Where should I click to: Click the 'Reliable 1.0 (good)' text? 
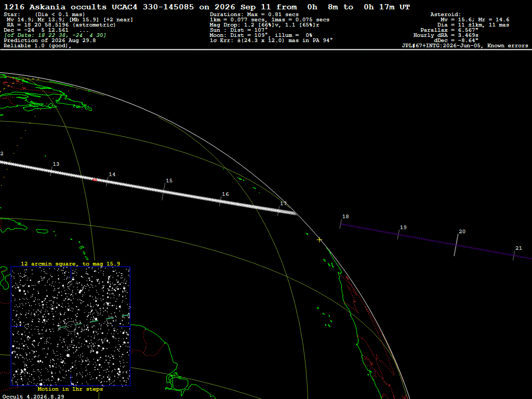[x=37, y=46]
